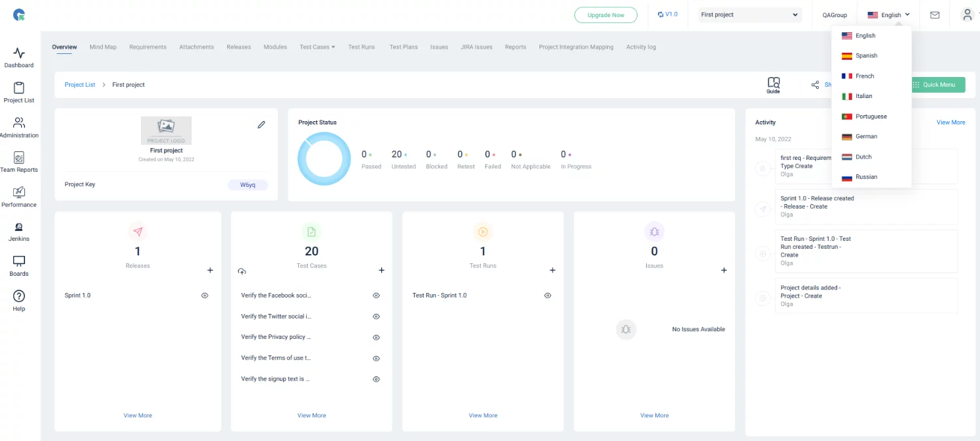
Task: Switch to the Requirements tab
Action: coord(148,47)
